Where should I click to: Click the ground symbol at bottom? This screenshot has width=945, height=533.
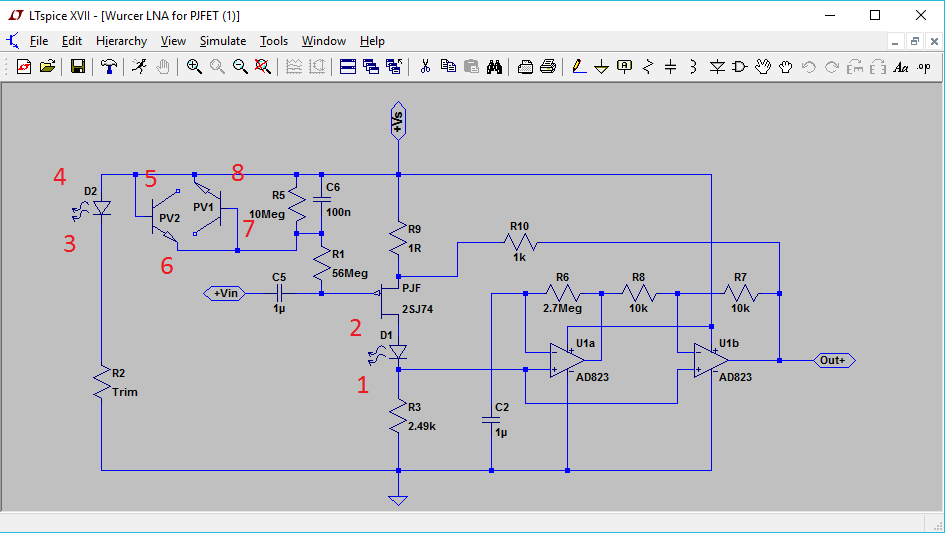[398, 500]
